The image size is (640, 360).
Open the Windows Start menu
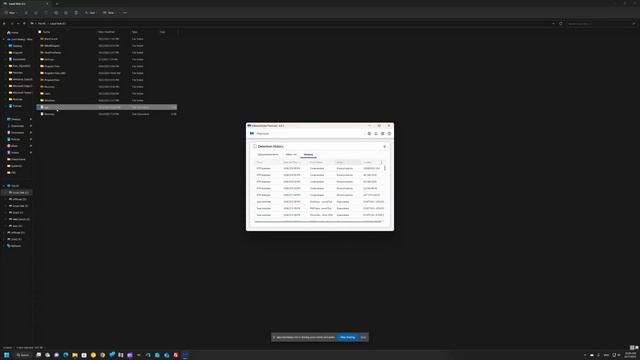tap(7, 355)
